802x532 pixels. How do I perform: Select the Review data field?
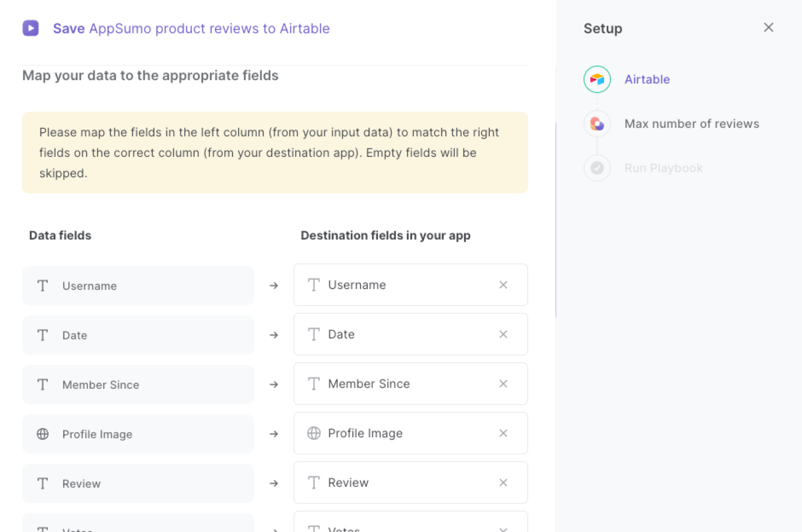pos(138,483)
